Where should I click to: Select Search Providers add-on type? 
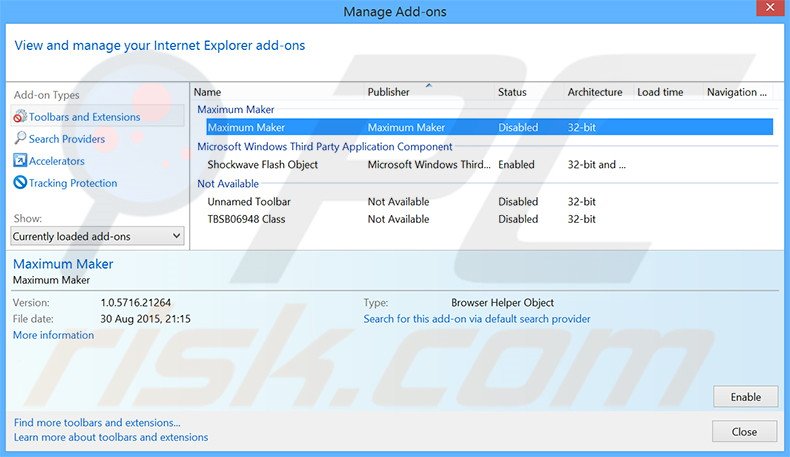(67, 139)
